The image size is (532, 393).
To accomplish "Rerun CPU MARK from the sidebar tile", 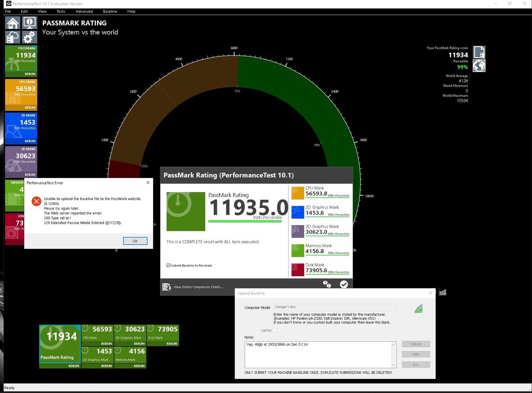I will coord(30,108).
